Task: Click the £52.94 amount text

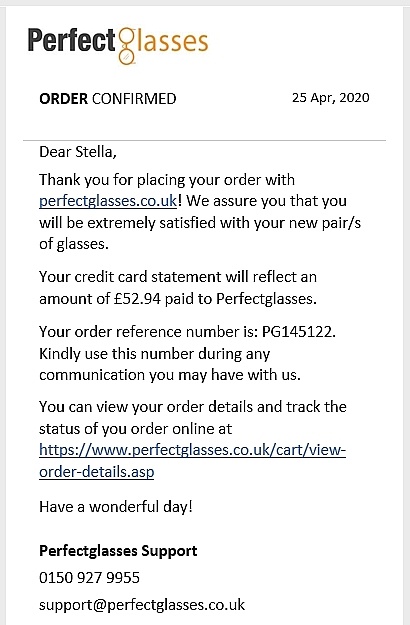Action: tap(137, 299)
